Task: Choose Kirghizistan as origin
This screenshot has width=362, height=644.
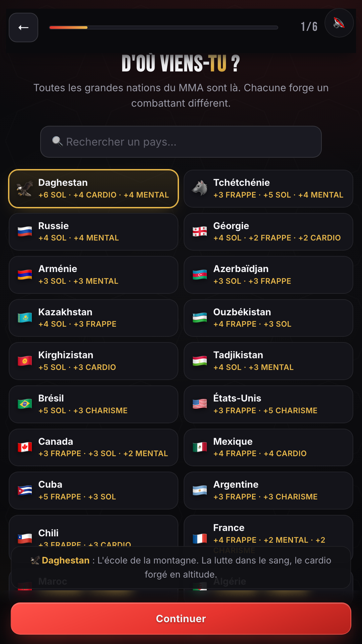Action: (94, 361)
